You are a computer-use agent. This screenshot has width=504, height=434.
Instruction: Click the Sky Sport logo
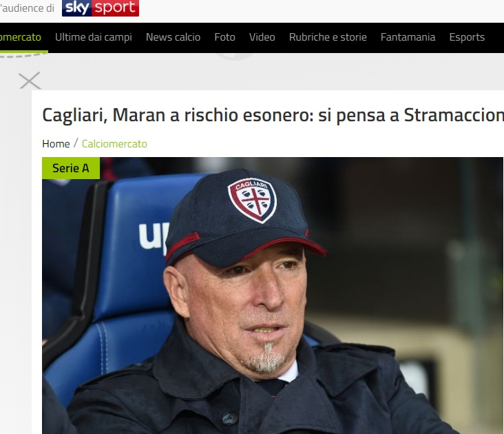click(x=101, y=8)
